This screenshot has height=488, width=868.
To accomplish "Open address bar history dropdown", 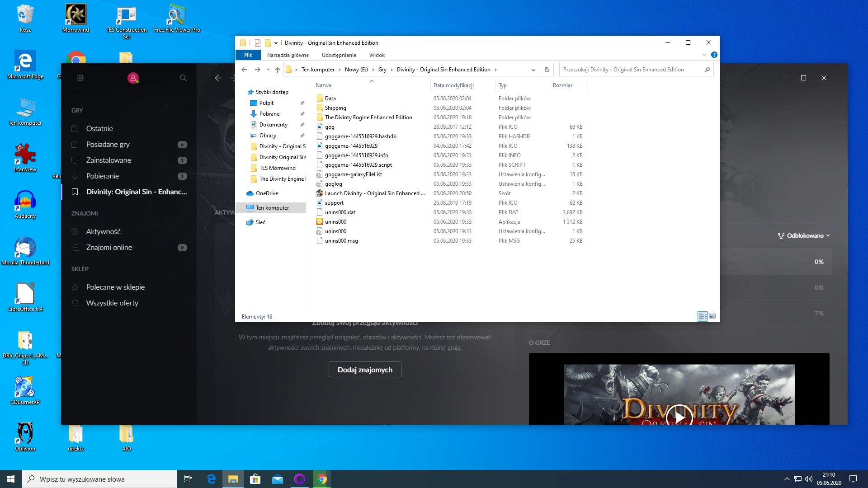I will click(533, 70).
